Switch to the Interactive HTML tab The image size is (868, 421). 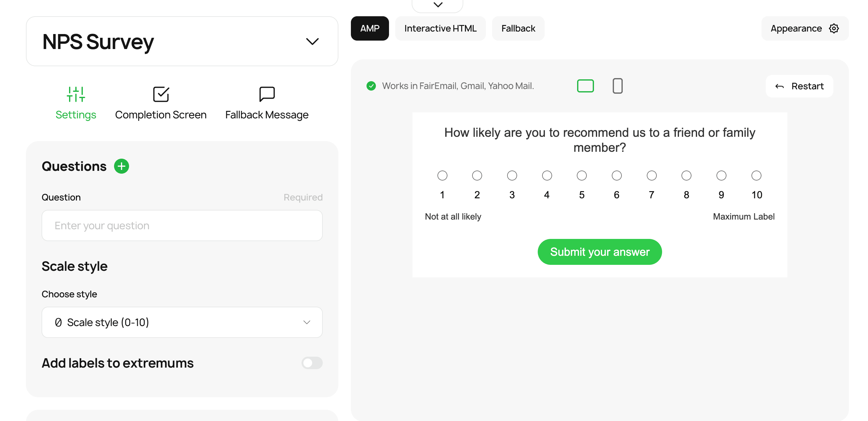click(x=440, y=28)
